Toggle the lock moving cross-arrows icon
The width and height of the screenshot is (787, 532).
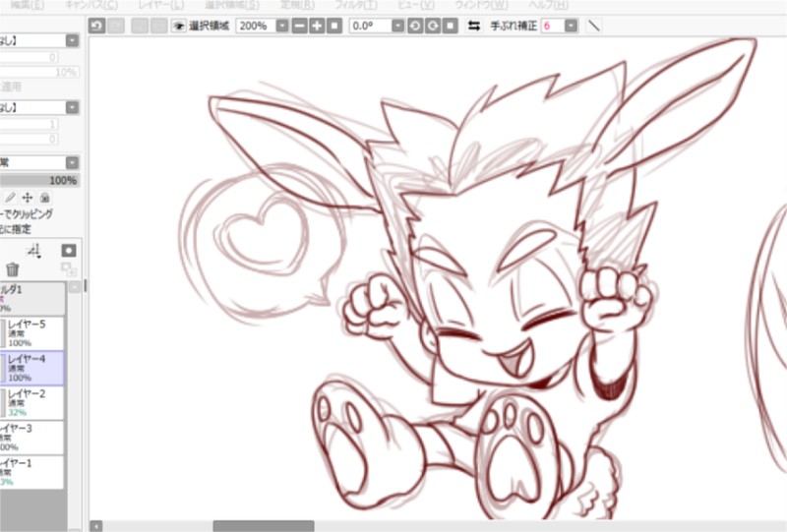click(28, 198)
